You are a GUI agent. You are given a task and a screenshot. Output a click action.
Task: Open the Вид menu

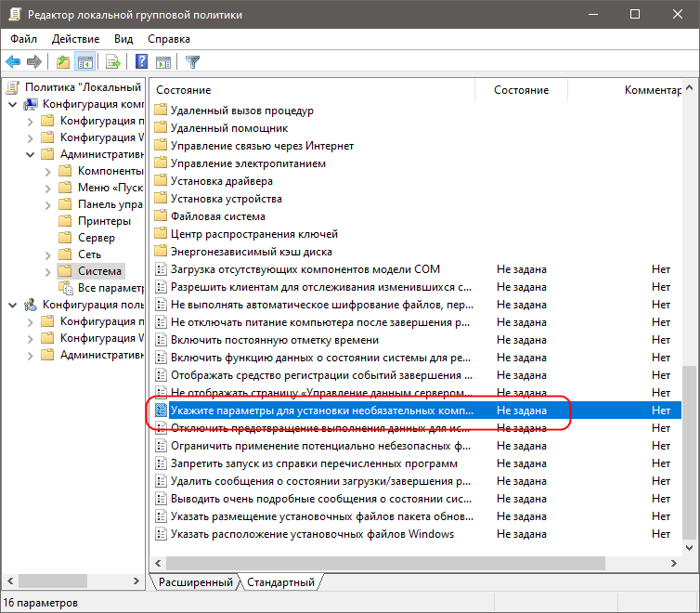click(123, 39)
